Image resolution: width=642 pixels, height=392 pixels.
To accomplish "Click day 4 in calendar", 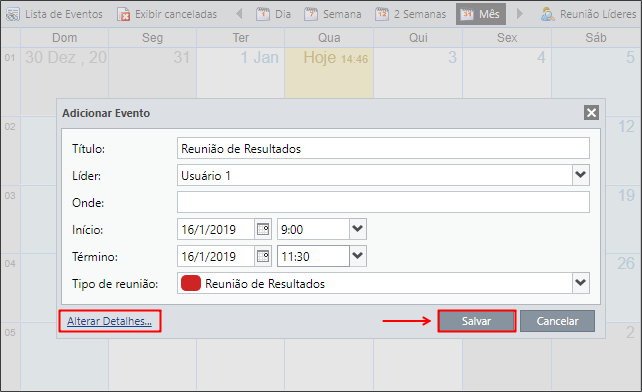I will point(507,73).
